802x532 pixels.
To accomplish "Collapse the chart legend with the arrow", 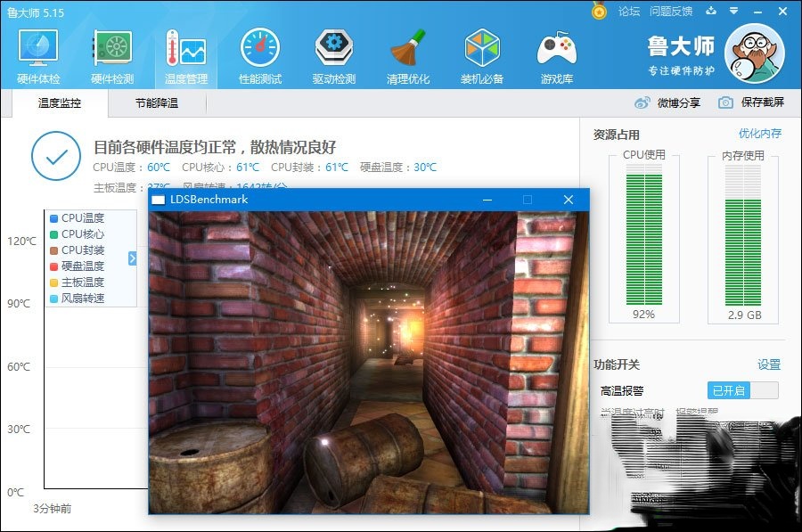I will click(x=132, y=258).
